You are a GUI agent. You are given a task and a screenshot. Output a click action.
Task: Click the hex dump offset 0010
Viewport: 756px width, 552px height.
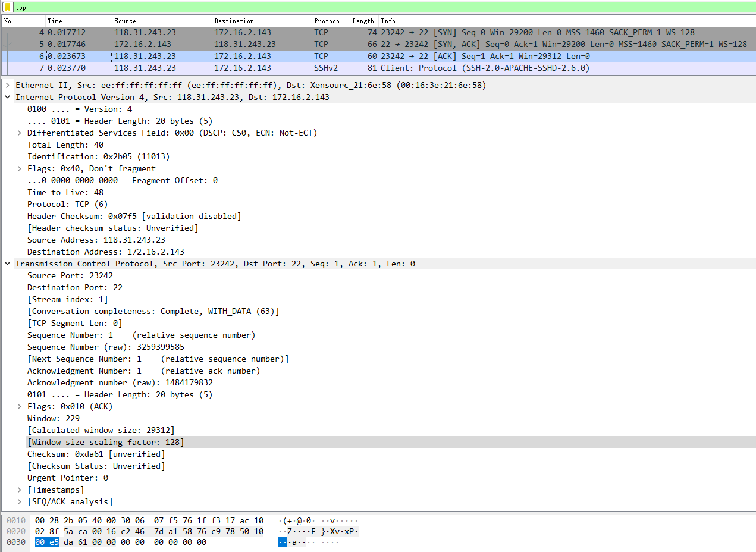click(15, 520)
